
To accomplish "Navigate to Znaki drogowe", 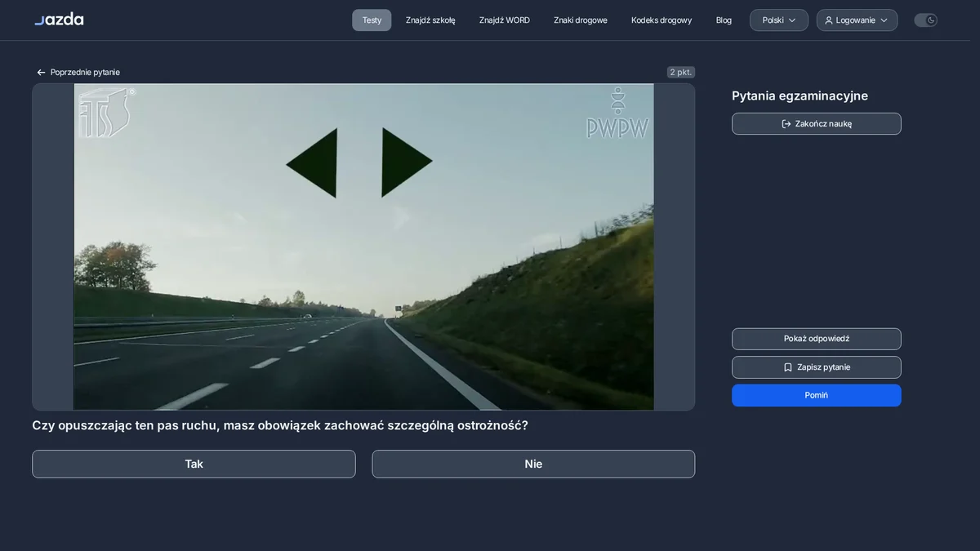I will coord(581,20).
